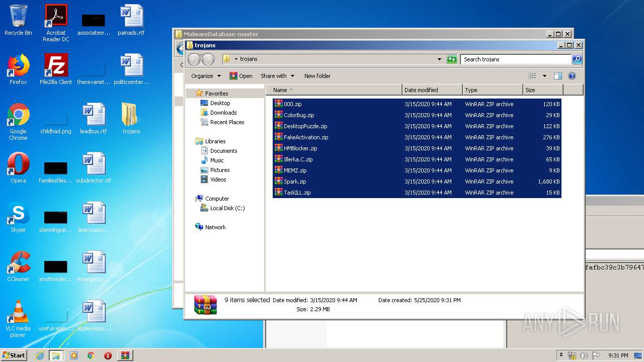Launch Opera desktop shortcut
Viewport: 644px width, 362px height.
pyautogui.click(x=18, y=168)
